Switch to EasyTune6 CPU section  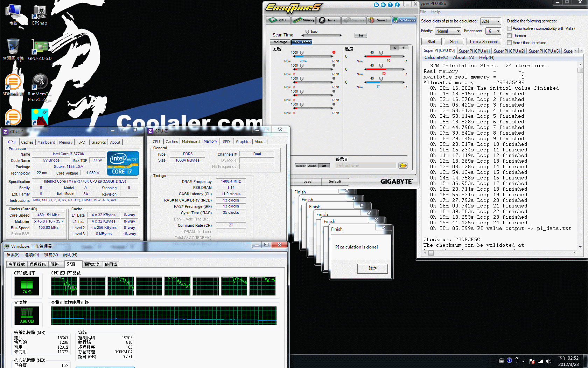pyautogui.click(x=278, y=20)
